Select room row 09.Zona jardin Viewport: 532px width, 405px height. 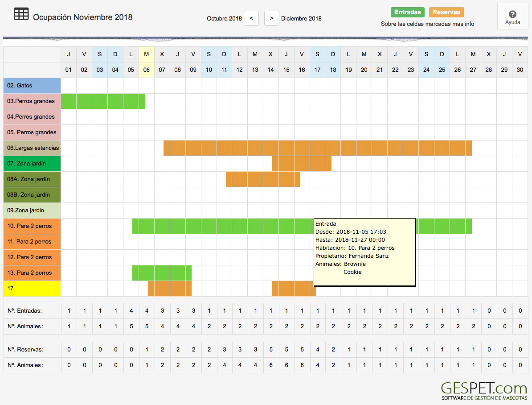tap(32, 211)
